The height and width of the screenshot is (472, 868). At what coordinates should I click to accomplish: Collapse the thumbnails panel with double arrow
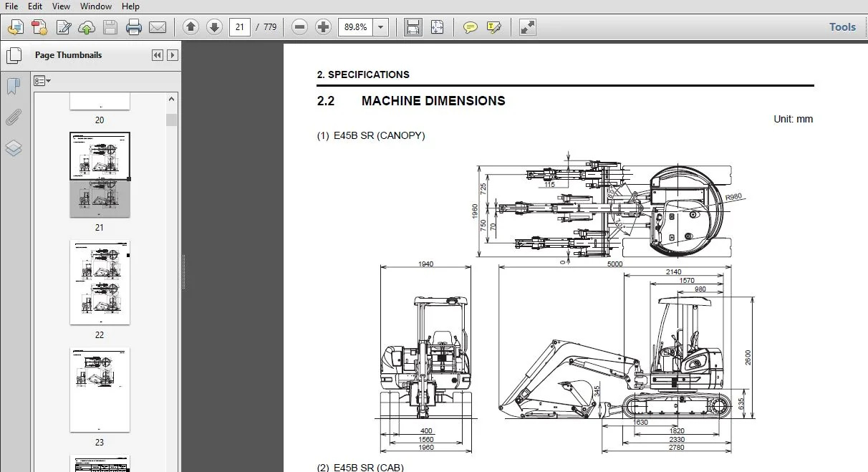[x=158, y=55]
